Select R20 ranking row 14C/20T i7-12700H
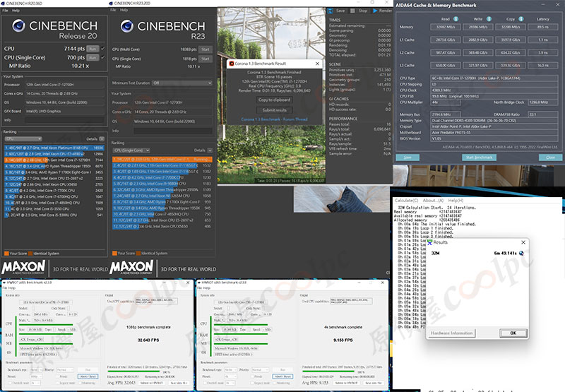The height and width of the screenshot is (392, 565). [54, 160]
